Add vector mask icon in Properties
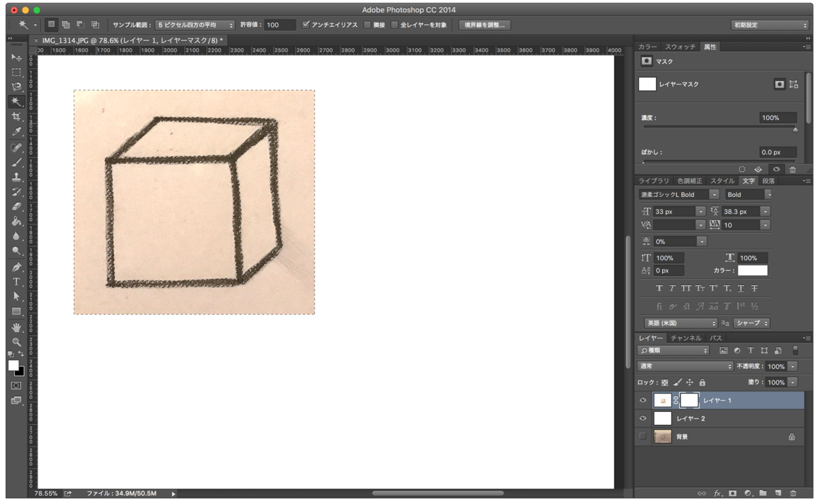 (x=794, y=84)
